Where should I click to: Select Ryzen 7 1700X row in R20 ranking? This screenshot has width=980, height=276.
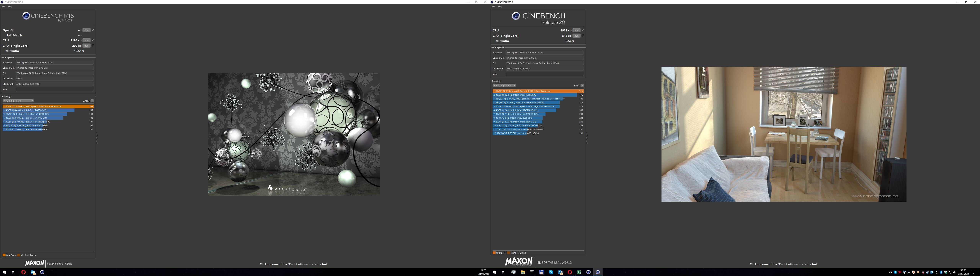(x=538, y=106)
